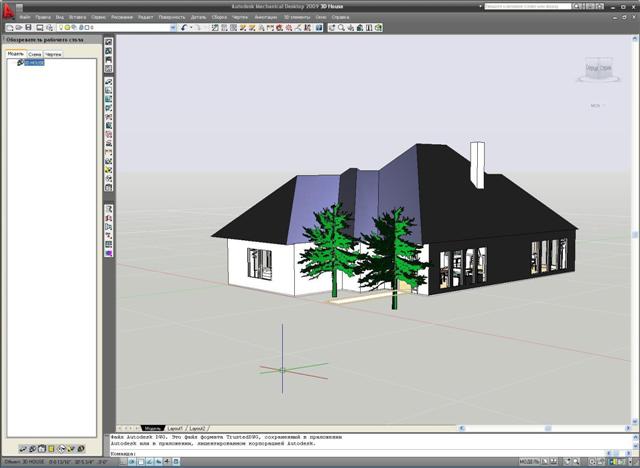Open the Сервис menu

[x=98, y=17]
